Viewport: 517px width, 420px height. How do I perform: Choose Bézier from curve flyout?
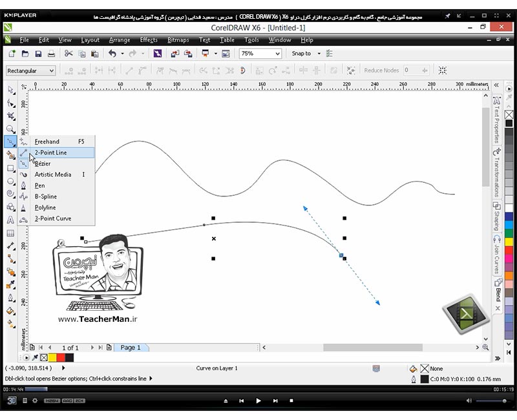(x=56, y=163)
